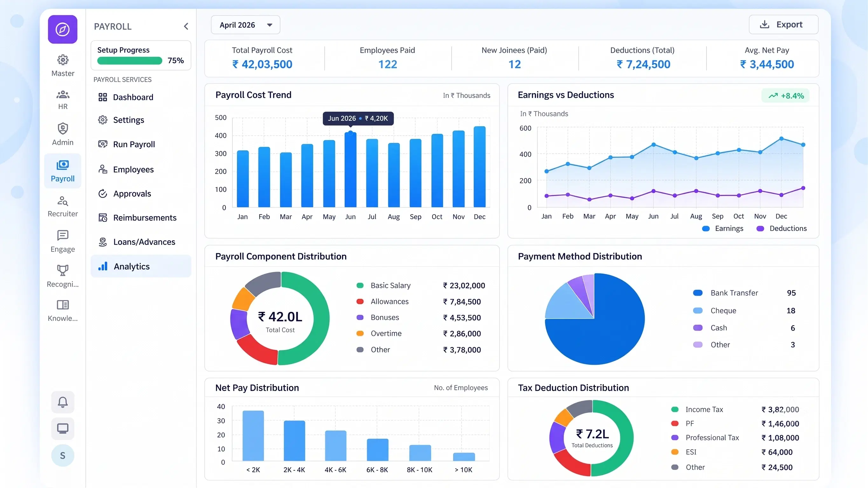The height and width of the screenshot is (488, 868).
Task: Open the April 2026 month dropdown
Action: coord(245,25)
